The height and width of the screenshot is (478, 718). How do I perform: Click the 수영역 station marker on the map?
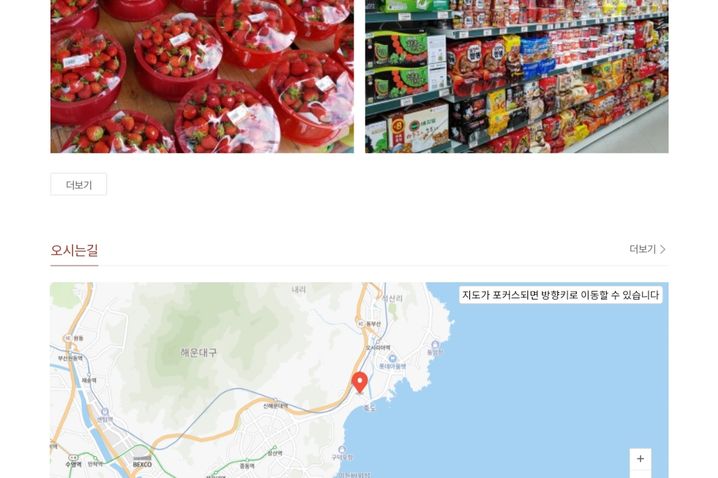click(73, 457)
